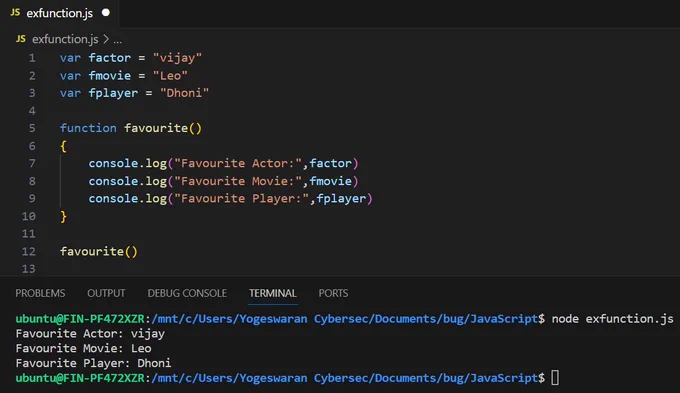
Task: Open the PORTS panel tab
Action: click(333, 293)
